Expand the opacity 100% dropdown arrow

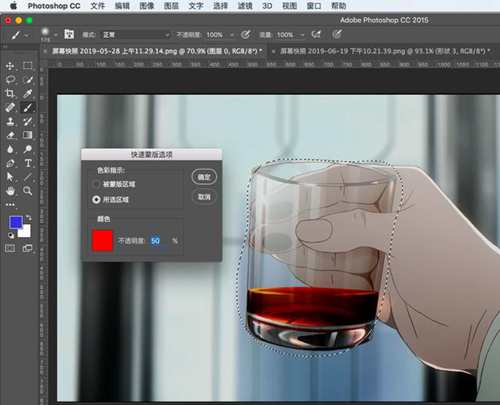[232, 35]
